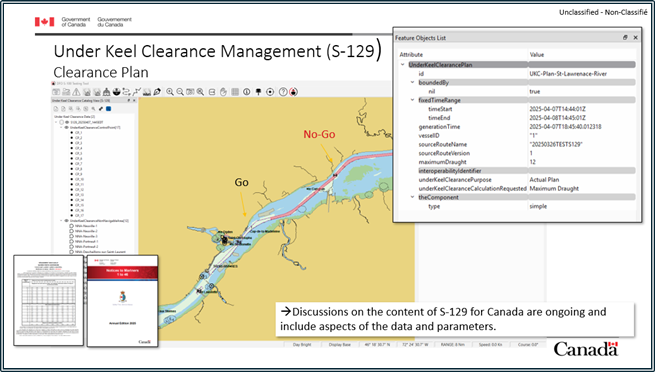Click the fourth magnifier icon in the toolbar
Viewport: 655px width, 372px height.
pos(201,92)
